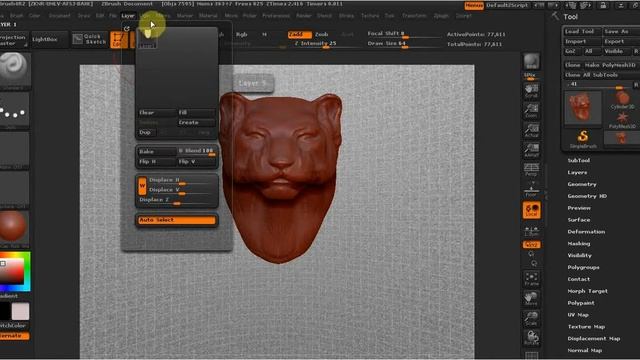Open the Texture menu
Viewport: 640px width, 360px height.
[x=370, y=16]
